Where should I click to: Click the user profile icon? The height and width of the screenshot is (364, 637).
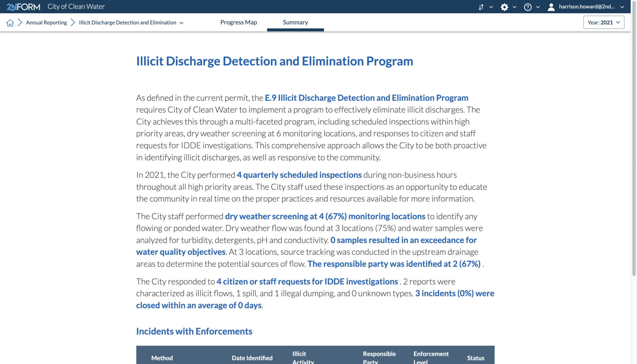pos(552,7)
